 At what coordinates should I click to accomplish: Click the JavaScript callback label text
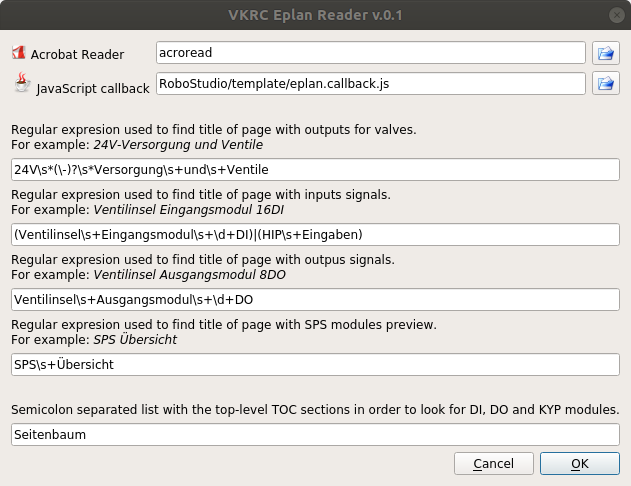coord(93,89)
